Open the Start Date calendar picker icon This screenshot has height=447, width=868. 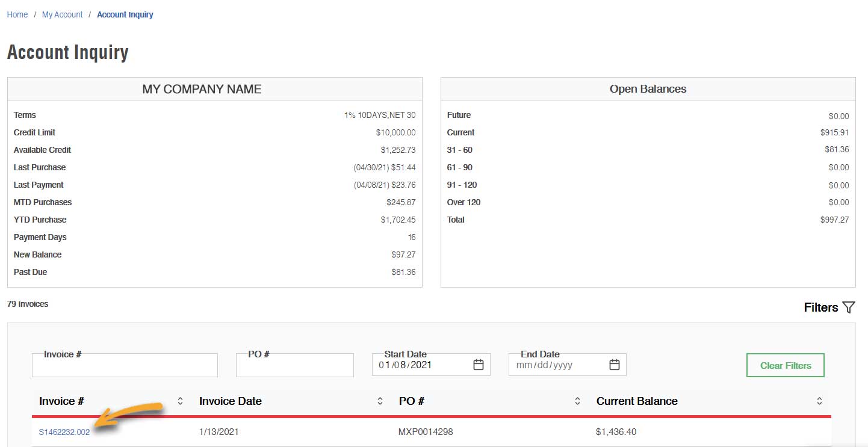point(479,365)
